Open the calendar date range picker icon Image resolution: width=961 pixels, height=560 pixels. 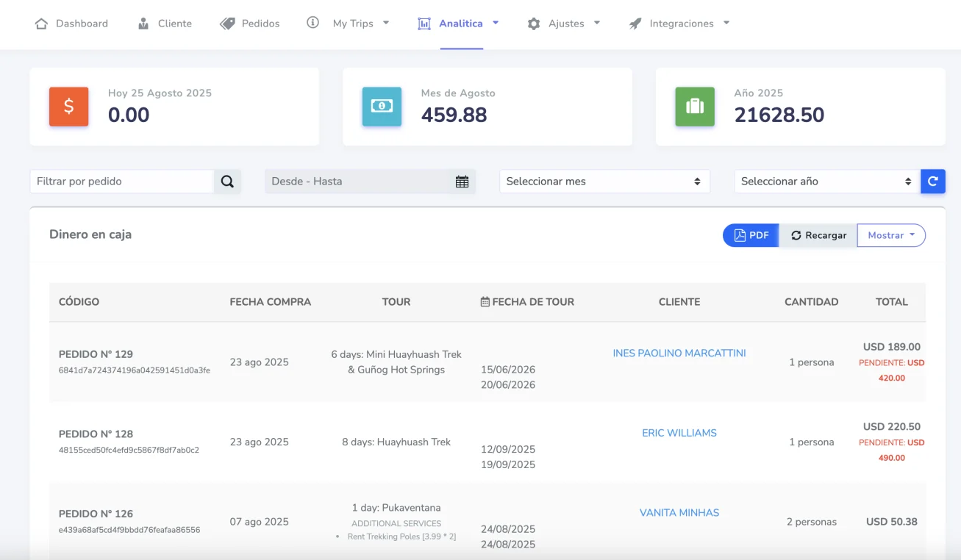(x=462, y=182)
